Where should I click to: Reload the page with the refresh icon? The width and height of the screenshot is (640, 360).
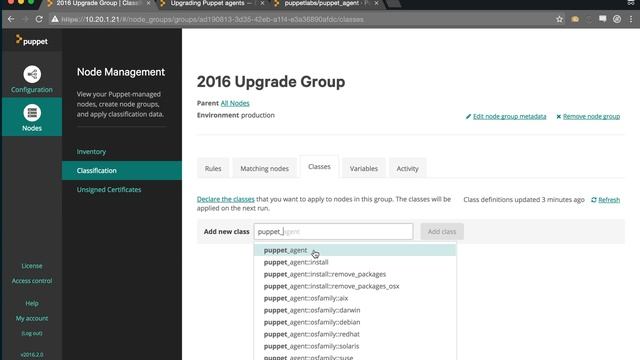(39, 19)
